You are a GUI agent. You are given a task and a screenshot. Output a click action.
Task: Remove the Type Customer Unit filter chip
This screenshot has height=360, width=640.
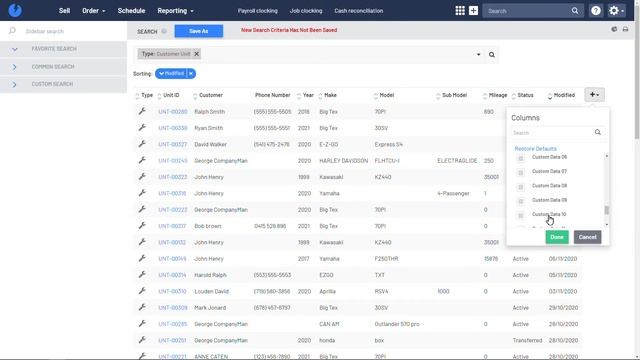click(196, 54)
